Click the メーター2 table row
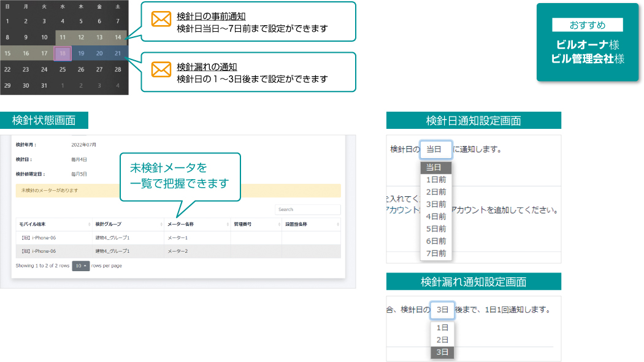 point(178,251)
